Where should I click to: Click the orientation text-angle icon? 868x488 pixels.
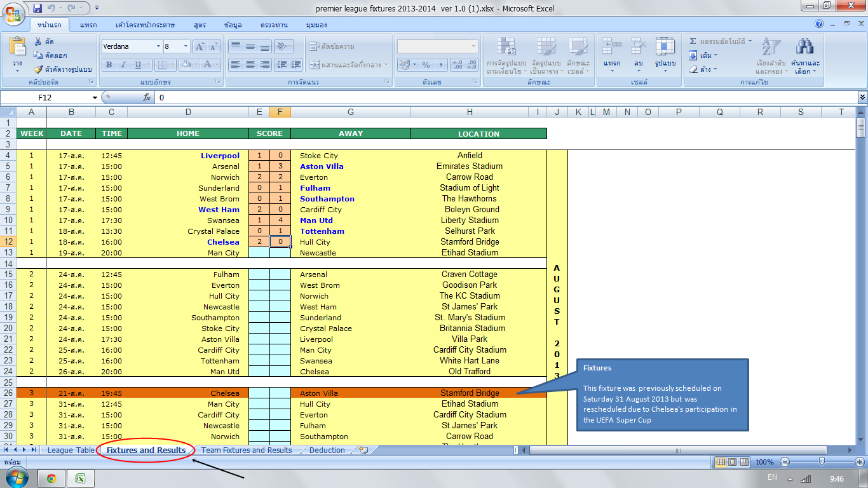point(281,46)
